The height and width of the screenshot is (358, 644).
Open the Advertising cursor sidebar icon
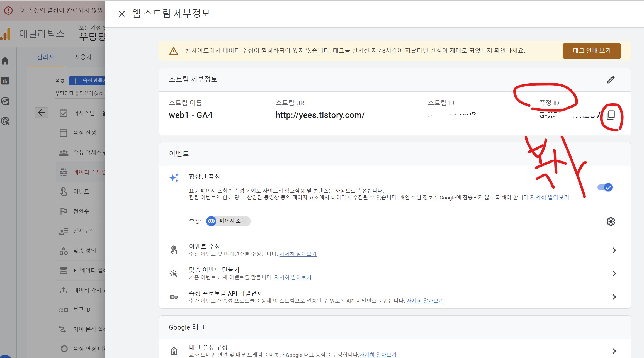click(5, 121)
